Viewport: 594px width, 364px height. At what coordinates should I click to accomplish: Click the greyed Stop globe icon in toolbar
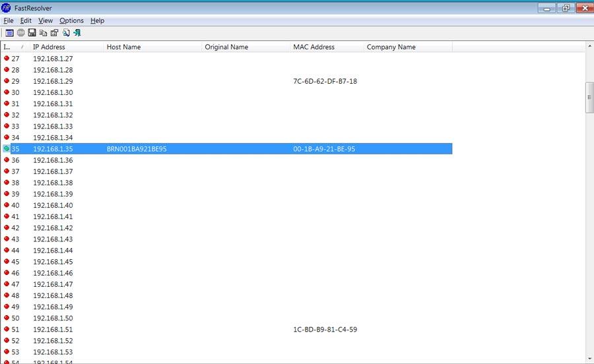[x=21, y=33]
